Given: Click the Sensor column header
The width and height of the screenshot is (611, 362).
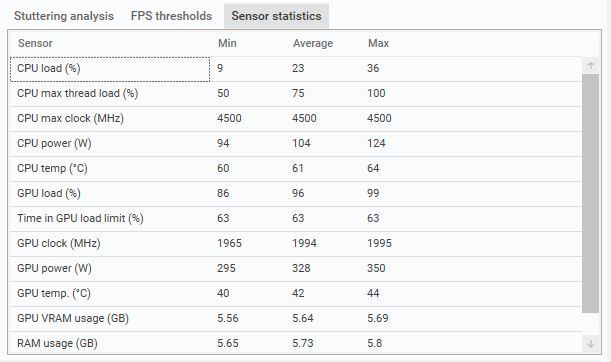Looking at the screenshot, I should coord(35,43).
